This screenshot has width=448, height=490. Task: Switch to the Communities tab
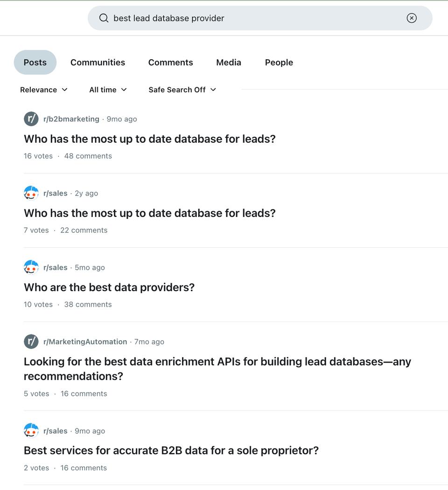click(98, 63)
